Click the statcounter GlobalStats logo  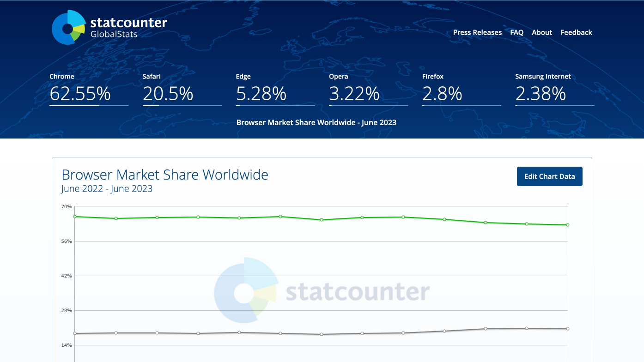[x=109, y=27]
